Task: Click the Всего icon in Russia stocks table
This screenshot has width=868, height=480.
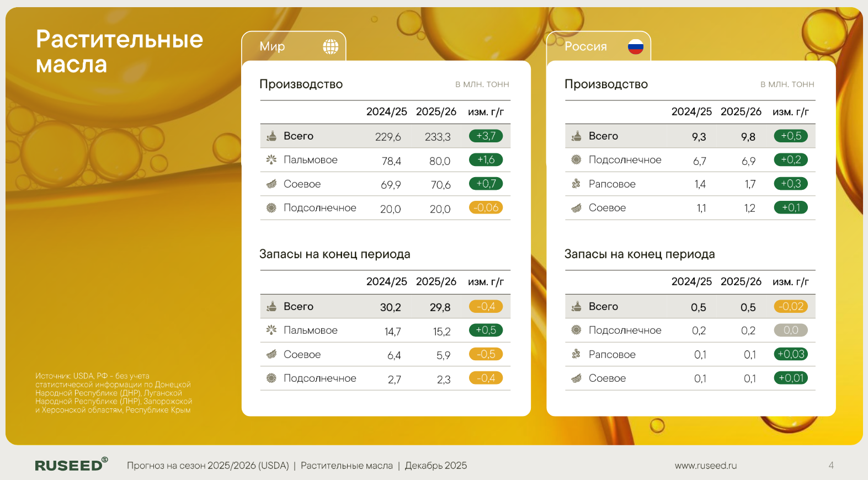Action: 576,306
